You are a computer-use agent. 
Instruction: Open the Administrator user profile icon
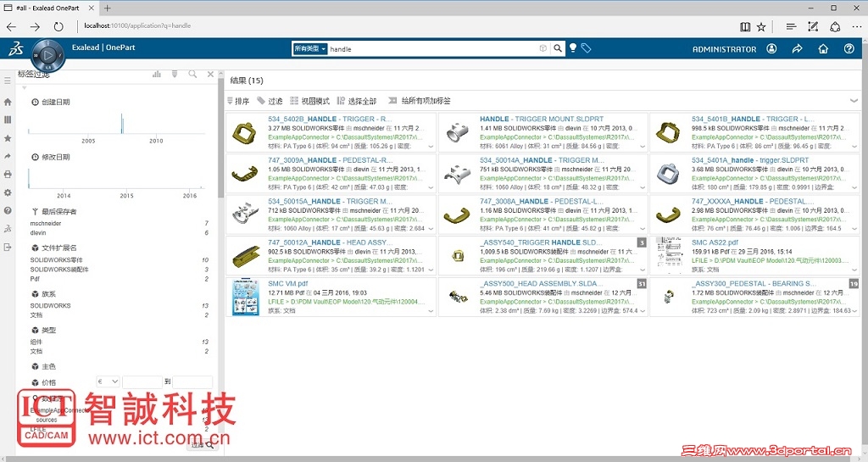click(x=771, y=48)
